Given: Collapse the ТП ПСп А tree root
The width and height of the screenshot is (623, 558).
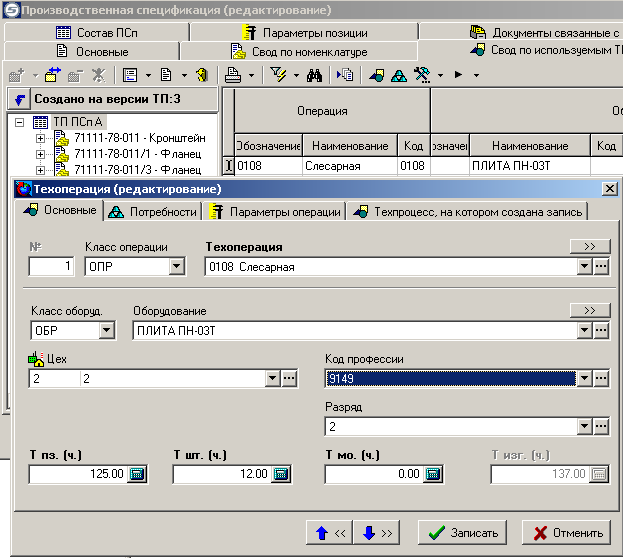Looking at the screenshot, I should point(19,122).
